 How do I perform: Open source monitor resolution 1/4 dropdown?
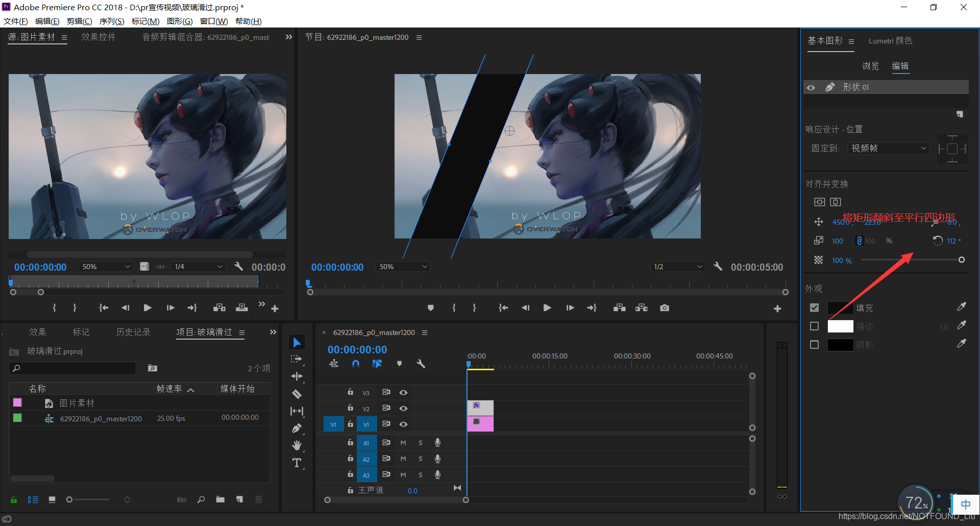pos(199,267)
